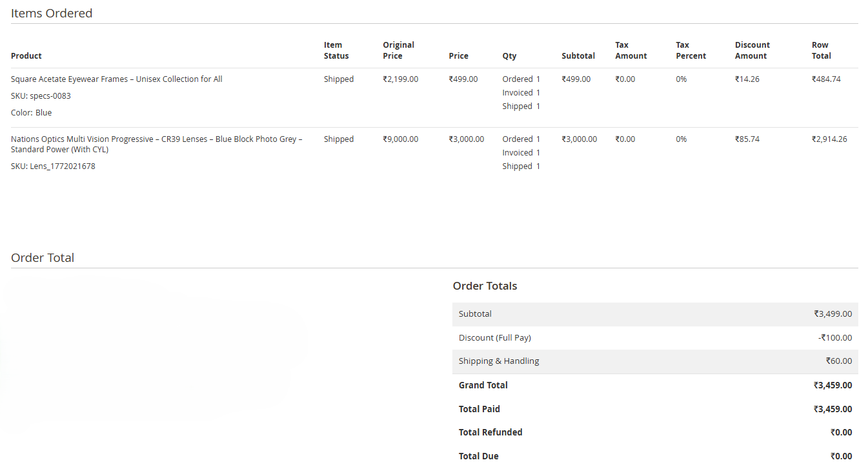Click the ₹484.74 row total value
This screenshot has height=469, width=868.
(826, 79)
